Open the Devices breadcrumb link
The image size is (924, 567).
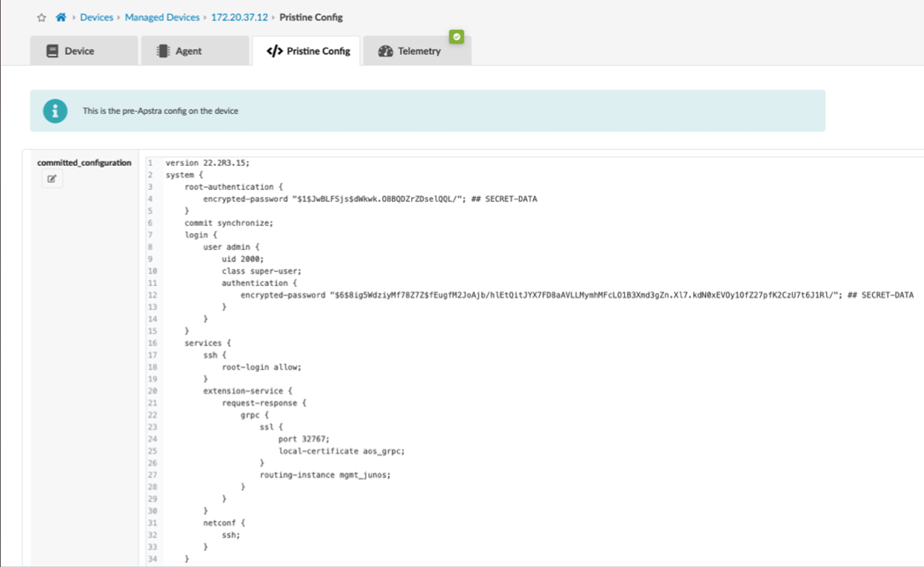pyautogui.click(x=97, y=18)
